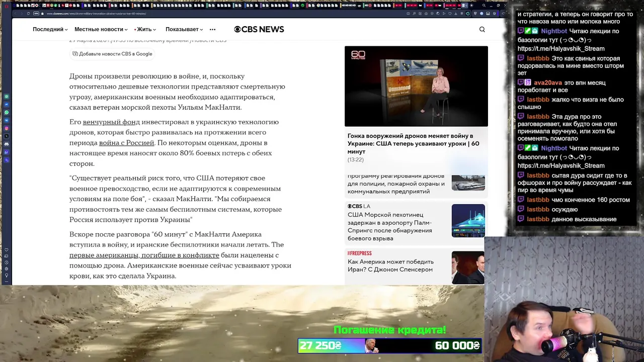Screen dimensions: 644x362
Task: Open the three-dots sidebar setup icon
Action: pyautogui.click(x=7, y=282)
